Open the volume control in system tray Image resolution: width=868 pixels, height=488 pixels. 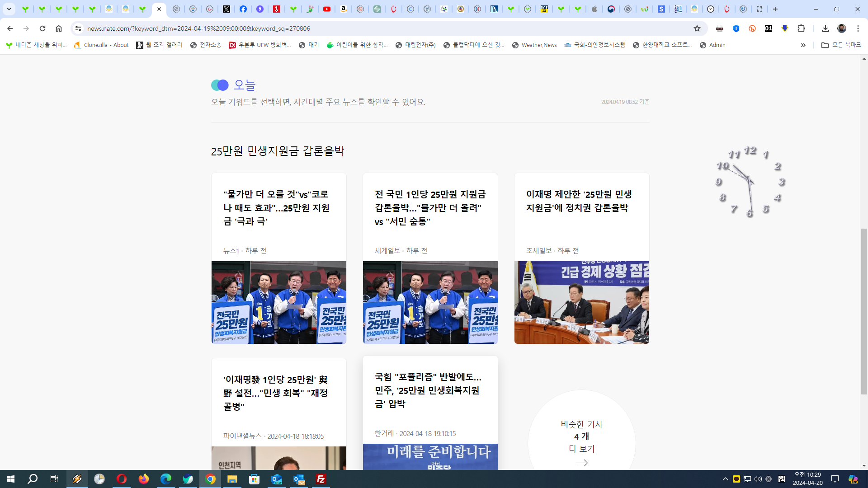click(758, 479)
